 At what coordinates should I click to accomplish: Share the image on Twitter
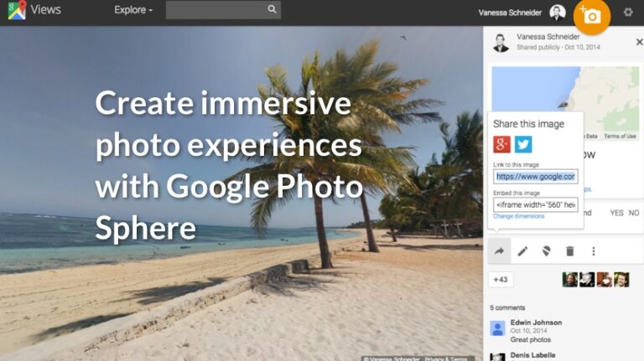523,144
